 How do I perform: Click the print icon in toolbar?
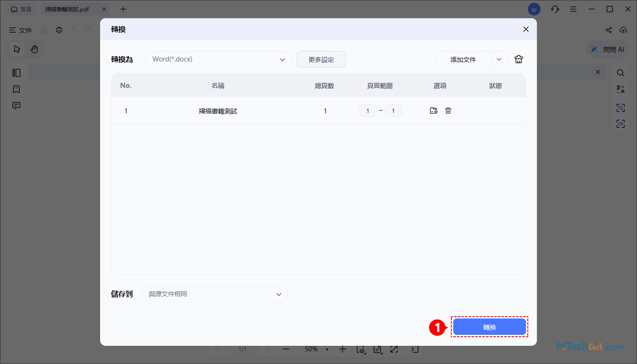coord(59,30)
